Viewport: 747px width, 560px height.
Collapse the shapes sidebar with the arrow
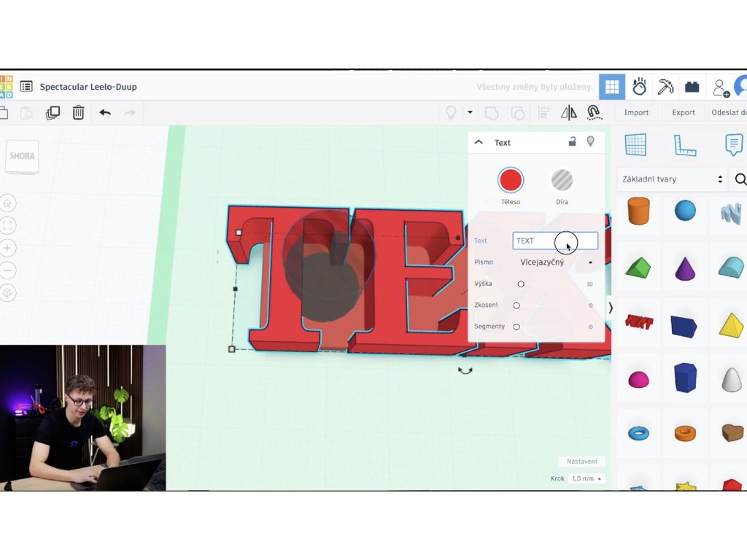click(x=611, y=308)
